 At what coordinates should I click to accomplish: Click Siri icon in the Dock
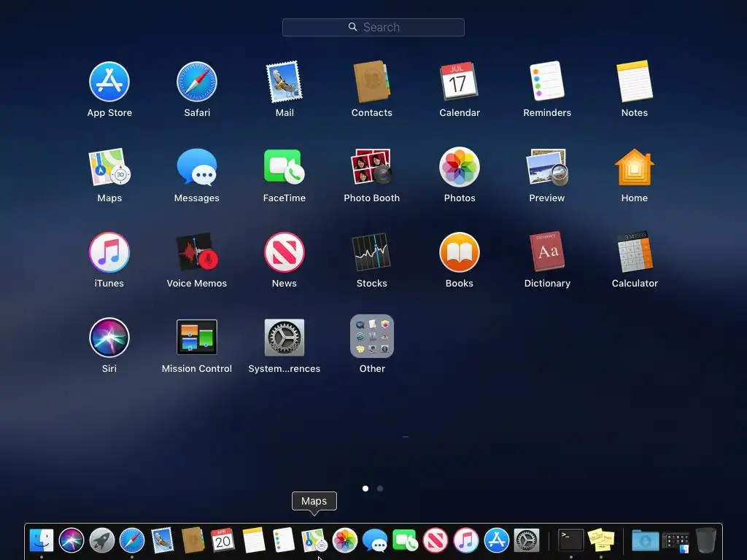[71, 540]
